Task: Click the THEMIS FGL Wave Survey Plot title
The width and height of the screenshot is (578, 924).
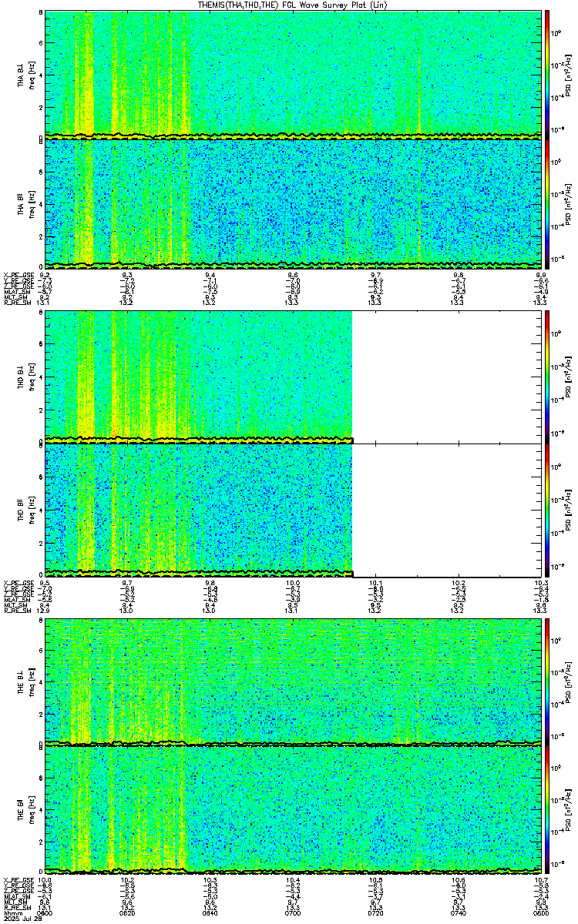Action: 287,5
